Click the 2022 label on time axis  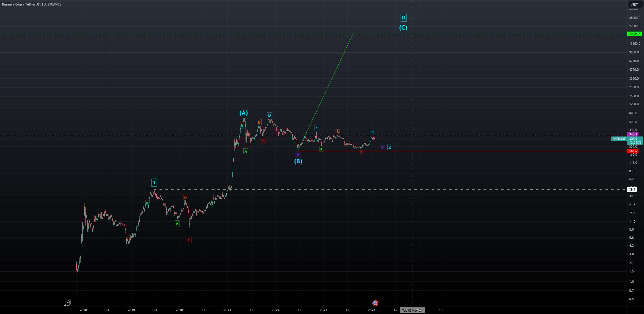point(276,310)
